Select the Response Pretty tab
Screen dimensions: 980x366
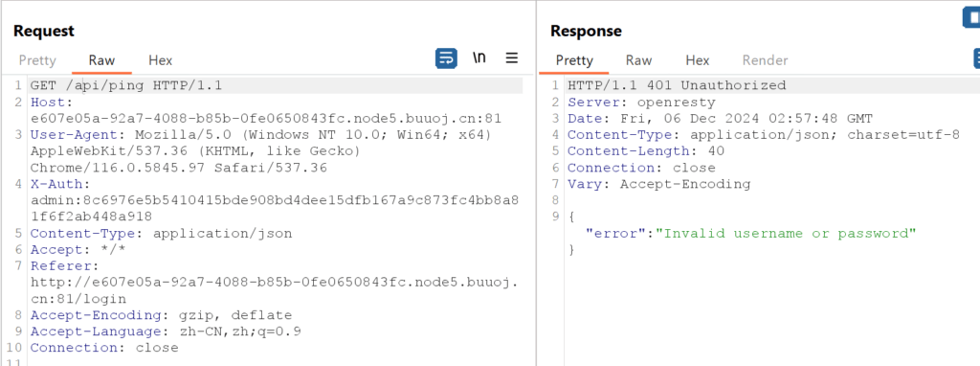pyautogui.click(x=574, y=60)
